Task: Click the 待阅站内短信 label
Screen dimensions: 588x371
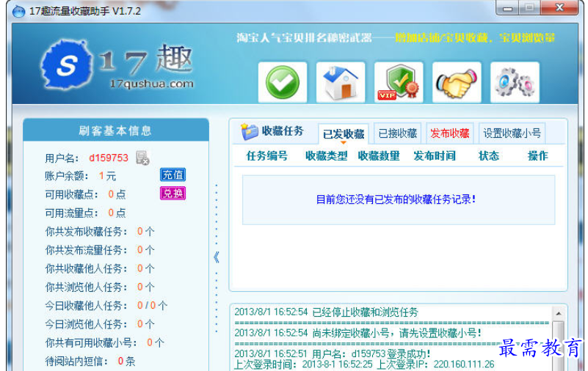Action: tap(76, 361)
